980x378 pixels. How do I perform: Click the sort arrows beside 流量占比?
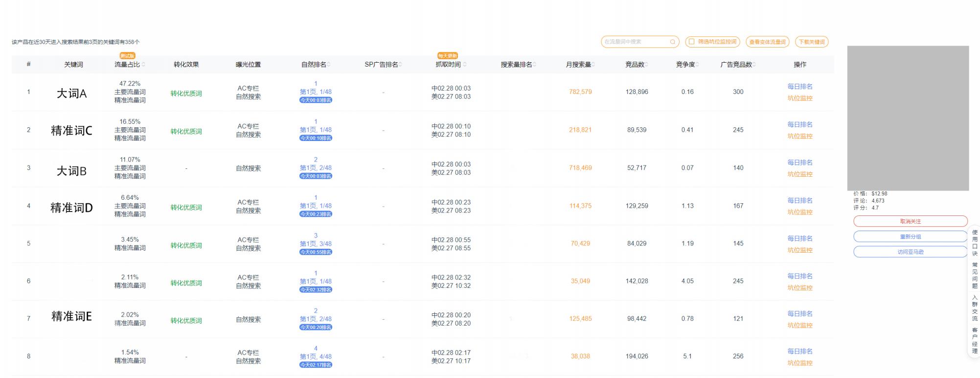click(143, 65)
